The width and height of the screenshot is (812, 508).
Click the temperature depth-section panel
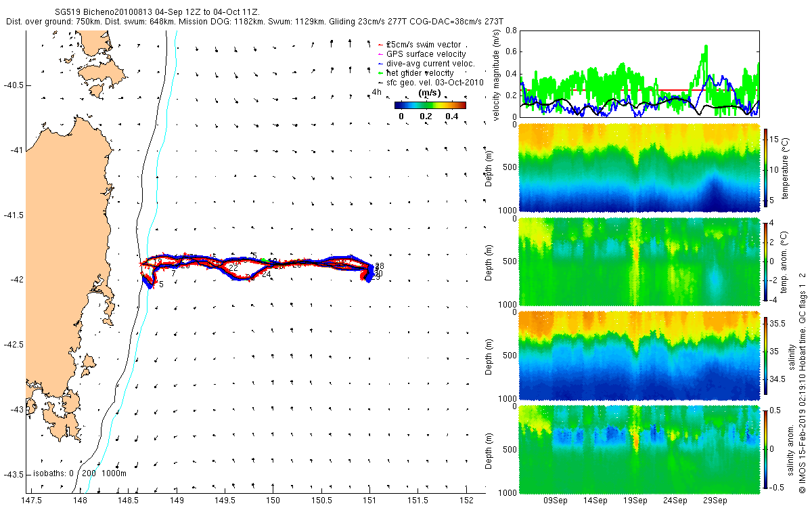pos(639,167)
